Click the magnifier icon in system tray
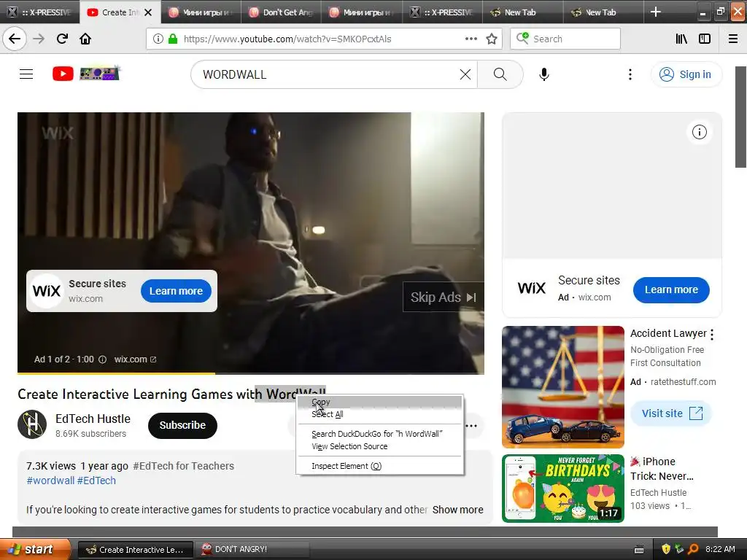This screenshot has height=560, width=747. [x=693, y=549]
